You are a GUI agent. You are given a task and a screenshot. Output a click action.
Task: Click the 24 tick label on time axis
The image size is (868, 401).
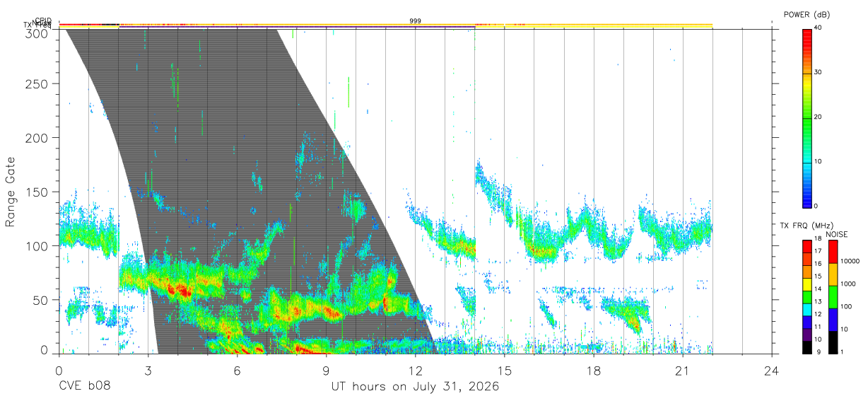click(772, 371)
